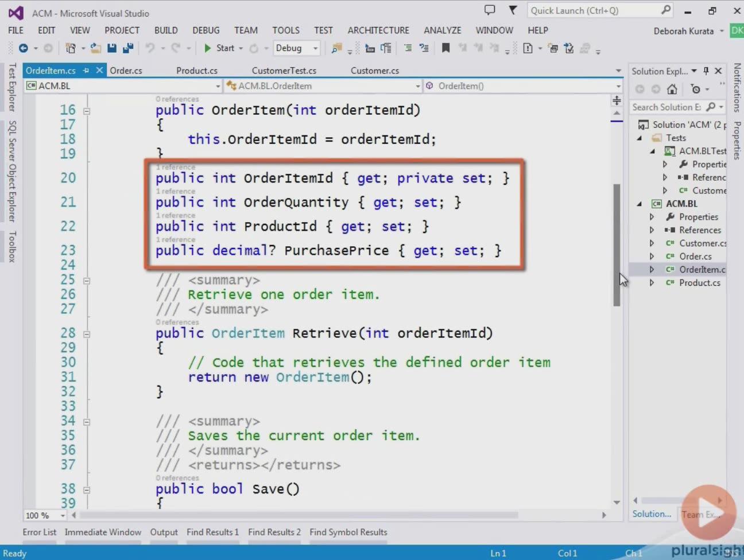Click the Solution 'ACM' node icon
The width and height of the screenshot is (744, 560).
pyautogui.click(x=644, y=125)
